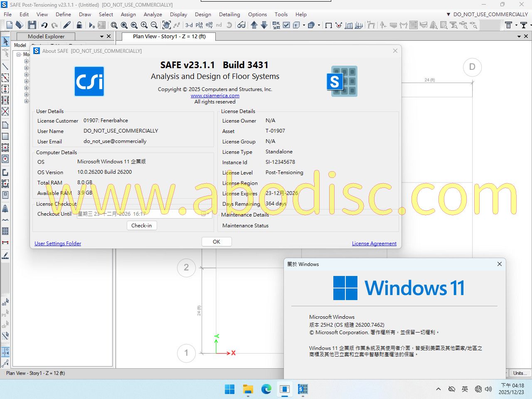Screen dimensions: 532x399
Task: Toggle the checkmark icon in the toolbar
Action: coord(286,25)
